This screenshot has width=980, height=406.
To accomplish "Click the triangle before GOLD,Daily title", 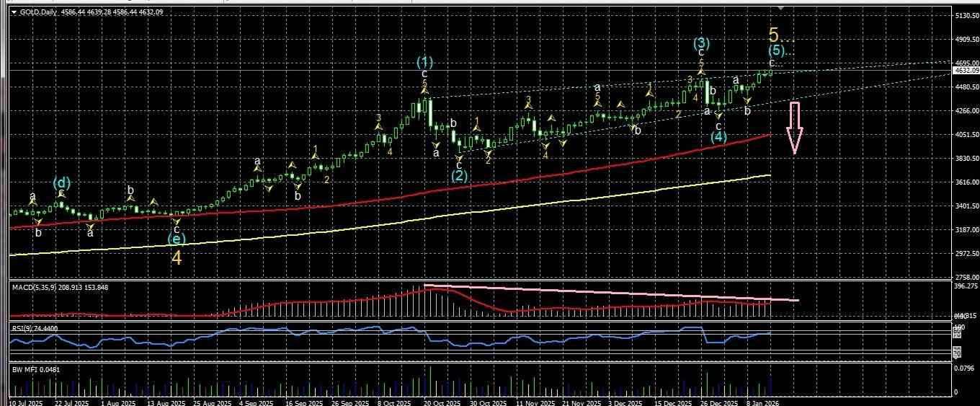I will 14,12.
